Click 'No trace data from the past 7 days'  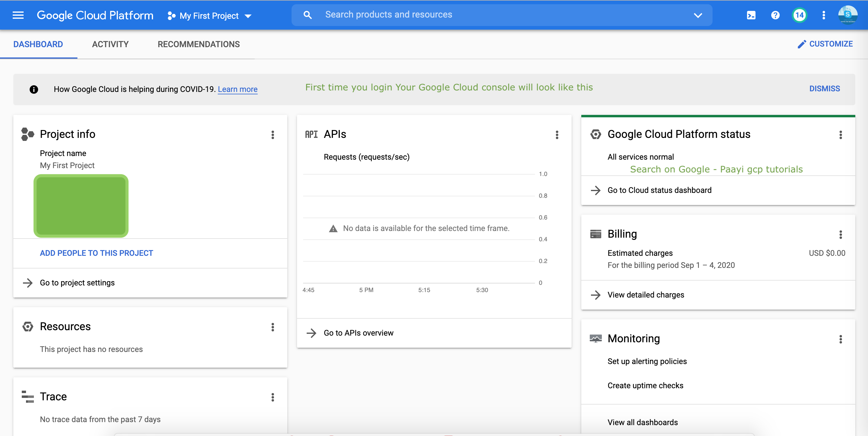[100, 419]
